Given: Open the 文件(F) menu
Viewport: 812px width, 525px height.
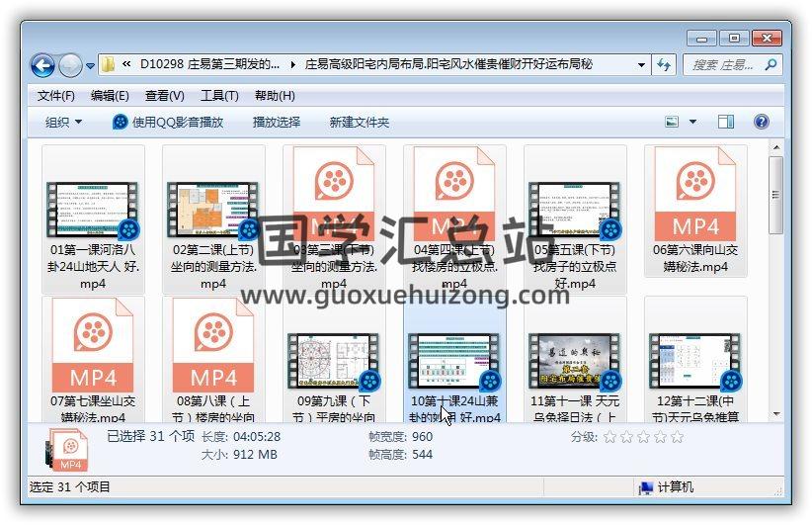Looking at the screenshot, I should point(56,96).
